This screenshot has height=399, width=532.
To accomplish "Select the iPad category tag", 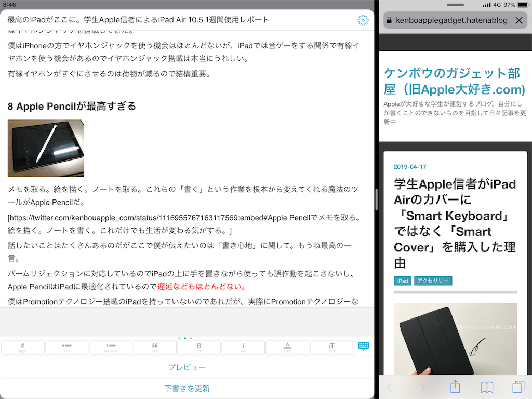I will point(403,281).
